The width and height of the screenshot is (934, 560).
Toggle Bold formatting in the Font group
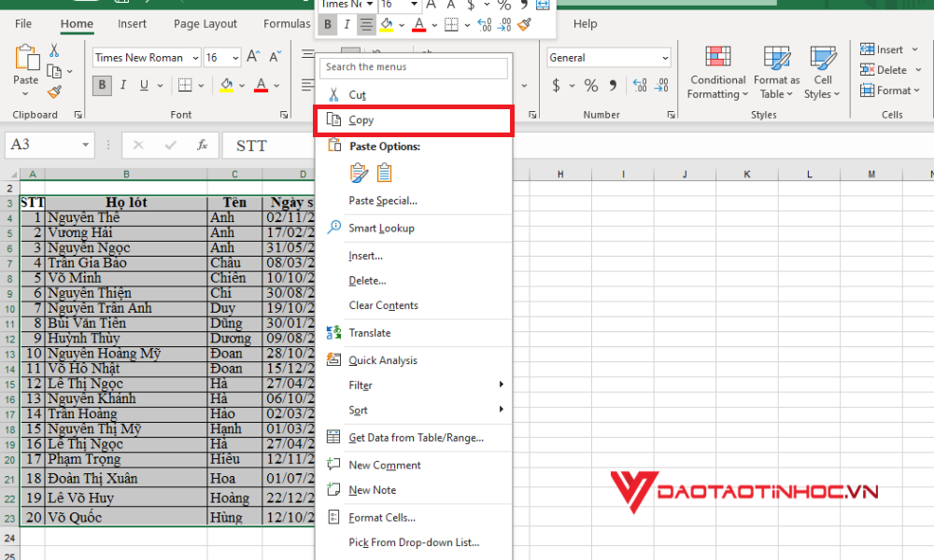101,85
